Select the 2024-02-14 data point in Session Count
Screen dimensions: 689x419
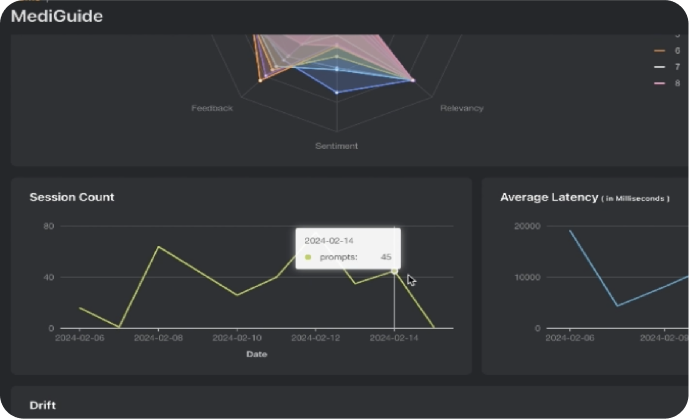[394, 271]
